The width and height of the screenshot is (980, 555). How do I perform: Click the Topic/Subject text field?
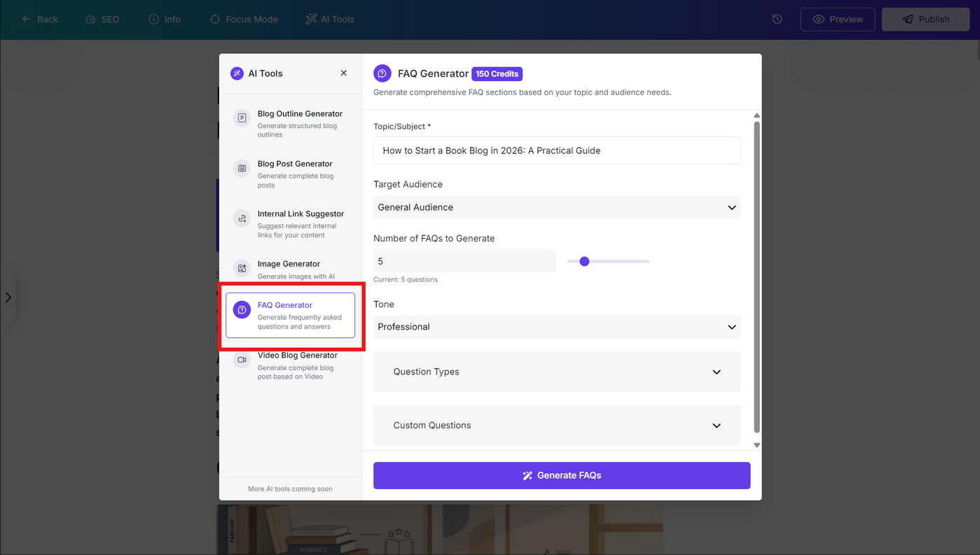[557, 150]
